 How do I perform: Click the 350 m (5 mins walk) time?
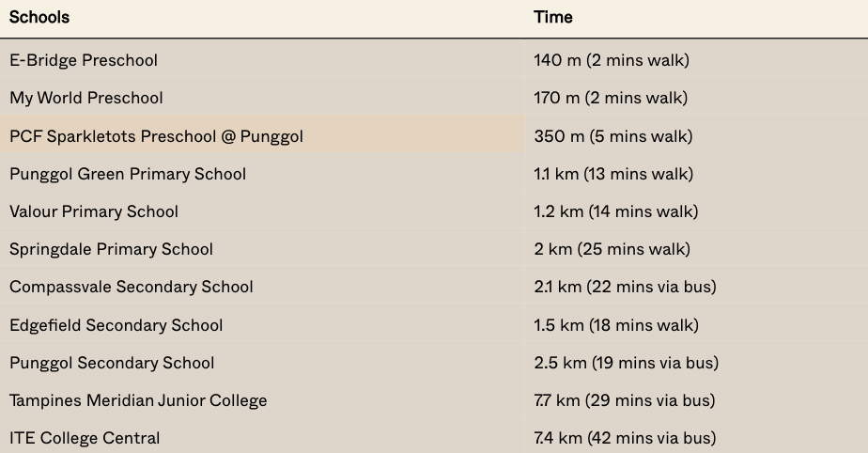(x=613, y=136)
